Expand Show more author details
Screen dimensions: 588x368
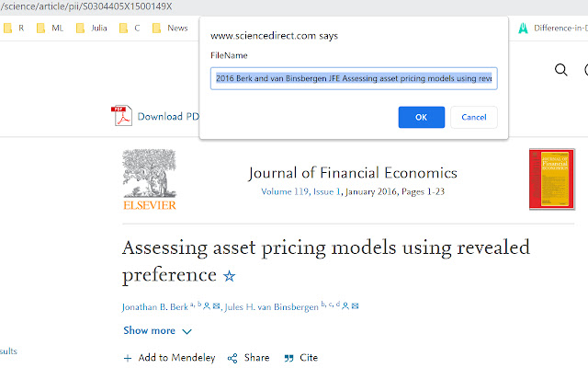157,331
